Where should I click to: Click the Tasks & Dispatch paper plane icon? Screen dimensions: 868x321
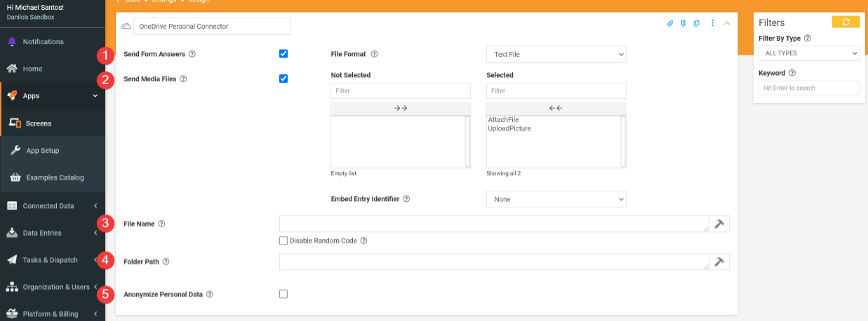12,259
